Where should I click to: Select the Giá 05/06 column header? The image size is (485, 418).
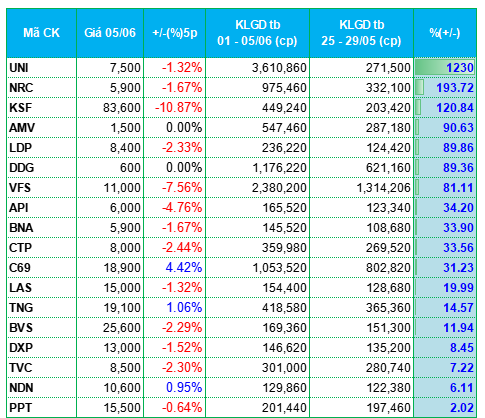[x=110, y=33]
